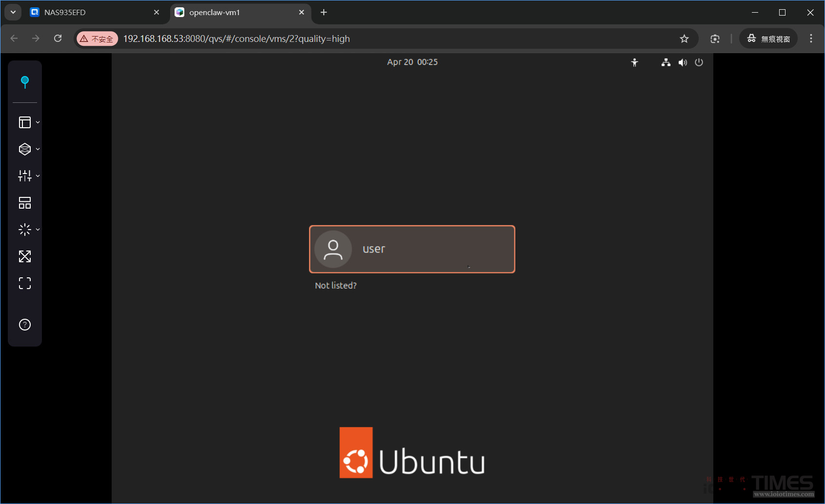
Task: Open the grid dashboard layout icon
Action: (x=25, y=203)
